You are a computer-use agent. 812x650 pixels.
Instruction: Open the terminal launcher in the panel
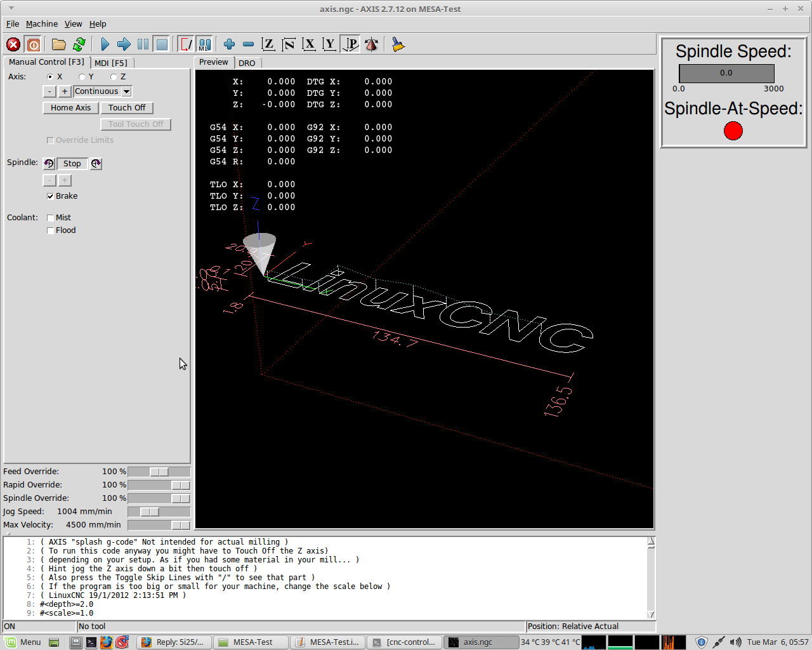[x=91, y=642]
